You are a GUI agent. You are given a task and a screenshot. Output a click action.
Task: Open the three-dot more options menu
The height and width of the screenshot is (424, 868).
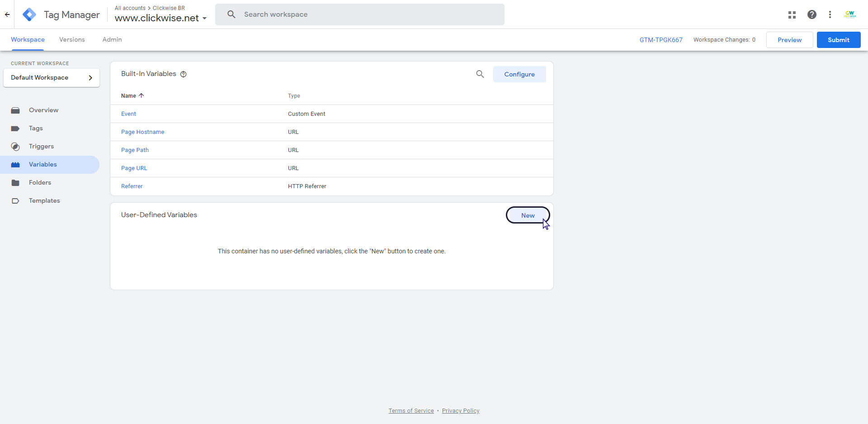(x=830, y=14)
